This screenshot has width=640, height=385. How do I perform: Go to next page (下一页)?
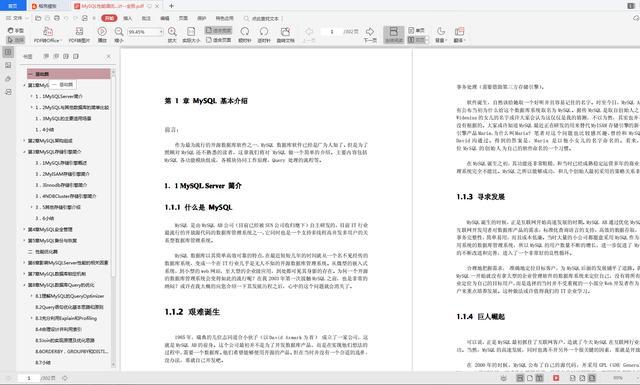click(370, 35)
